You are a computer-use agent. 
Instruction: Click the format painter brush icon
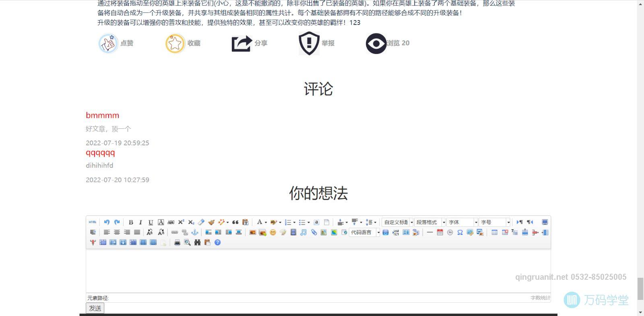211,222
